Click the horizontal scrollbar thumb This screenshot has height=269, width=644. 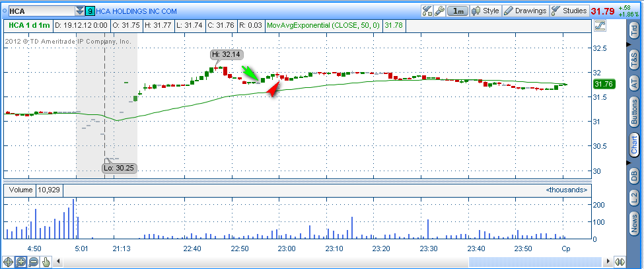536,261
